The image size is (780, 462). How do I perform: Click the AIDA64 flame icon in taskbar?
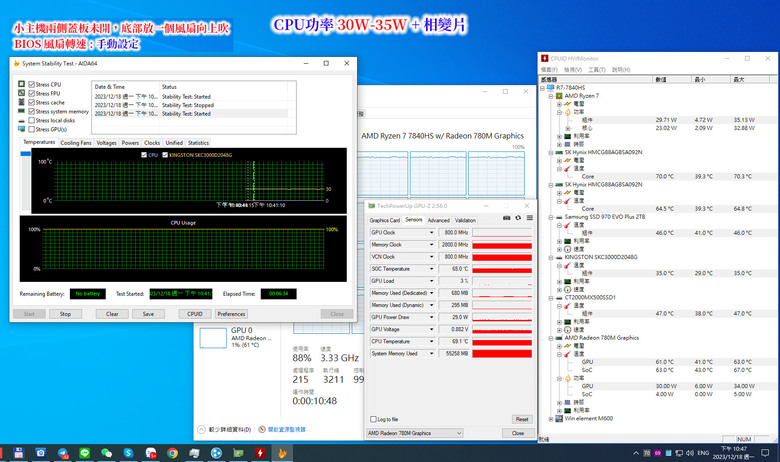point(283,452)
